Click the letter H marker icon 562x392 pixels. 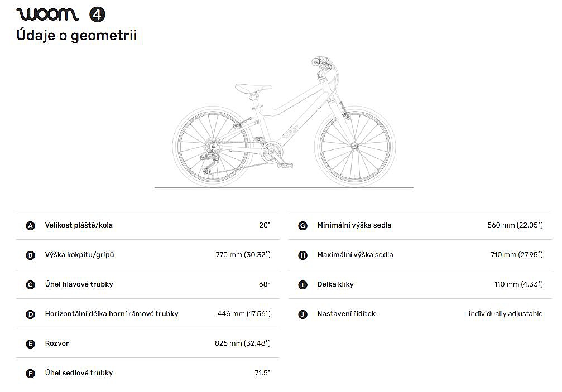coord(303,255)
